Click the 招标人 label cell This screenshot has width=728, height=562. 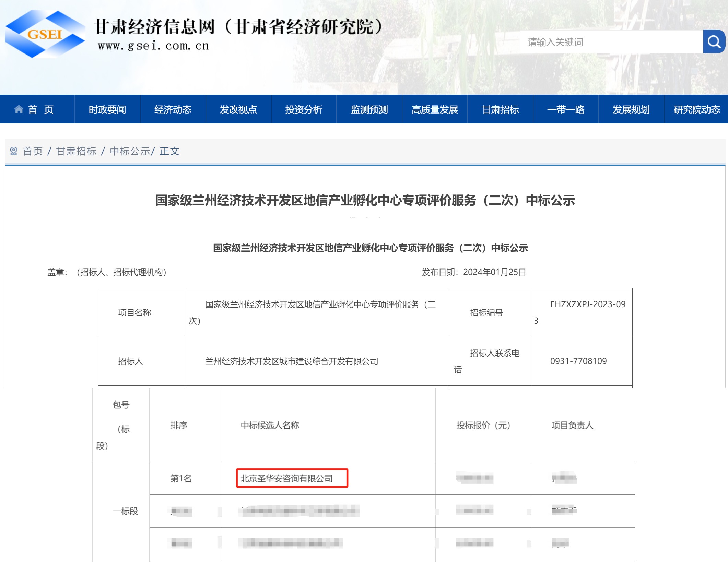(141, 361)
